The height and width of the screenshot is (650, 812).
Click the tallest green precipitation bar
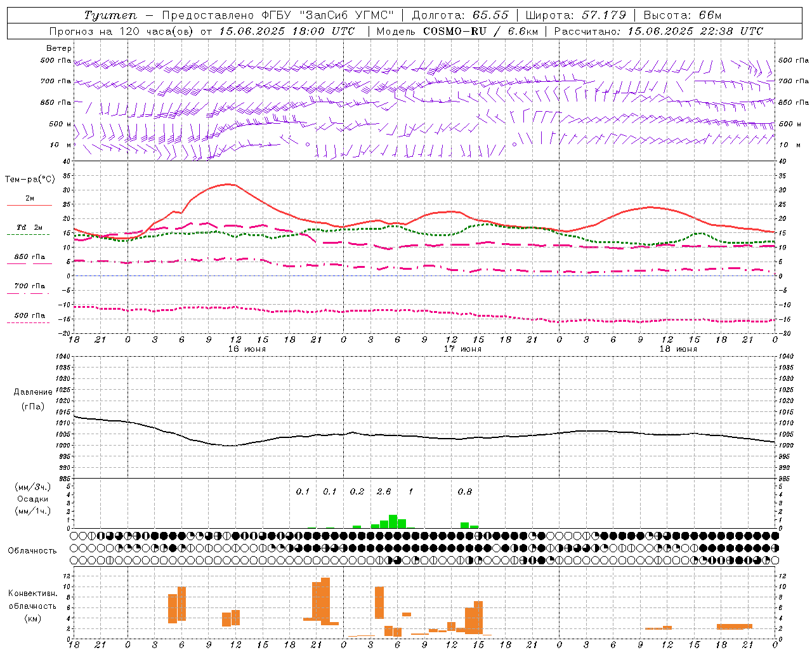(393, 521)
